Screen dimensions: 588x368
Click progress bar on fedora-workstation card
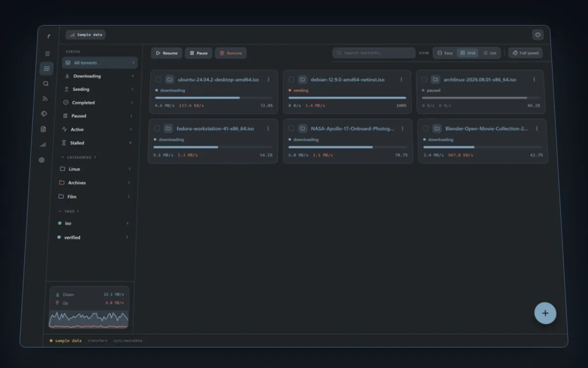pos(213,147)
